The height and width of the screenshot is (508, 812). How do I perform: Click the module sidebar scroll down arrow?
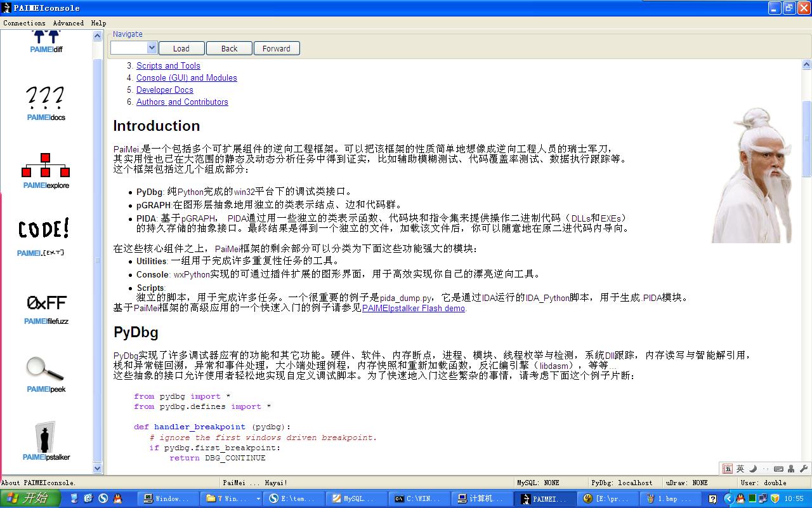point(98,469)
